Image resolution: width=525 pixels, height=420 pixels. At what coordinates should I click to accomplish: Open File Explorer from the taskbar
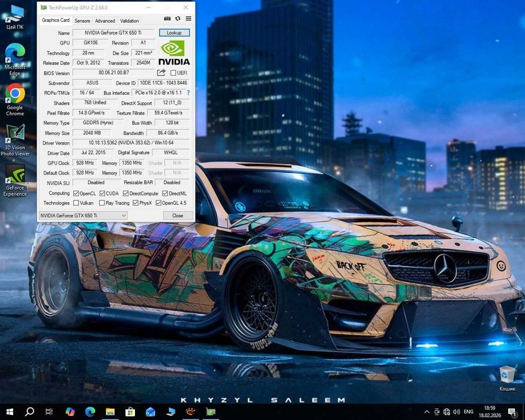pos(110,412)
